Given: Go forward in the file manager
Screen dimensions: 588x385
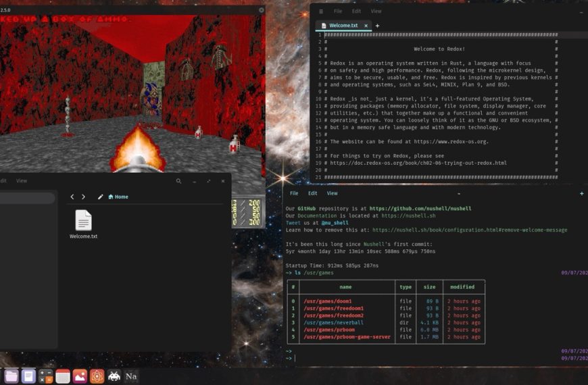Looking at the screenshot, I should click(x=83, y=197).
